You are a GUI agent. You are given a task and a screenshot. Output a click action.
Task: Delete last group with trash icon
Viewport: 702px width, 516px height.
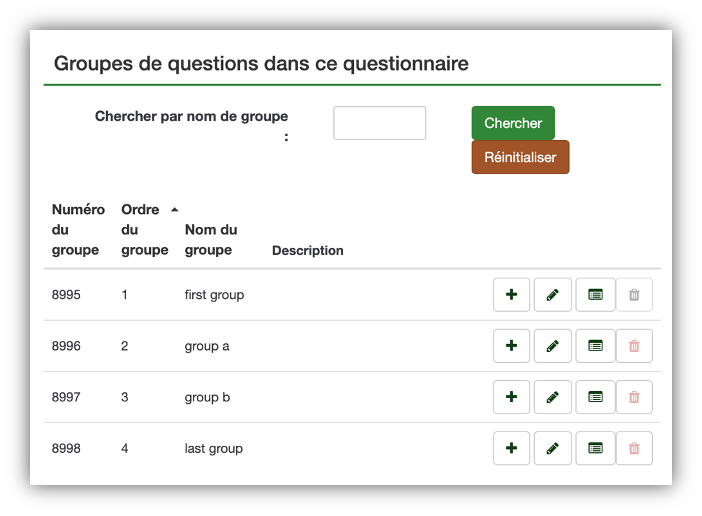coord(634,448)
